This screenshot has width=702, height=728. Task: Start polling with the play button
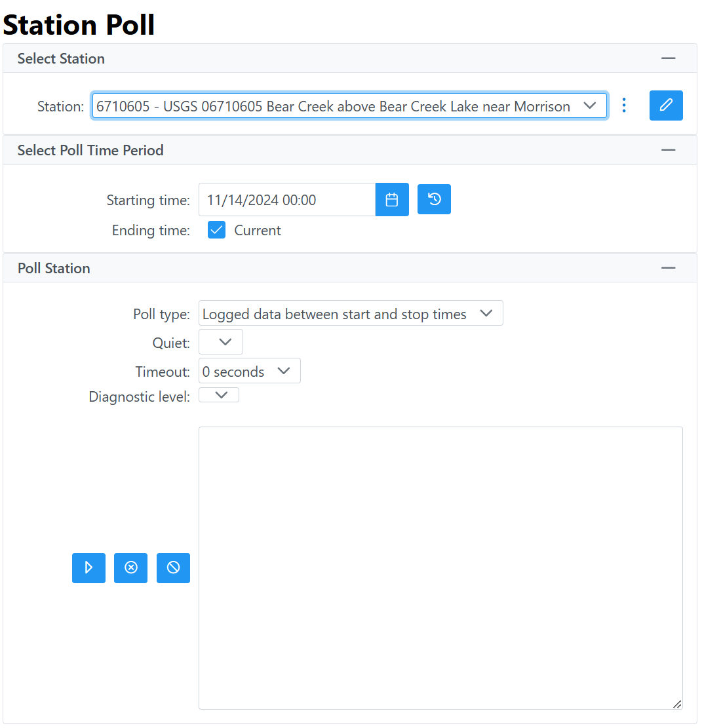click(x=88, y=567)
